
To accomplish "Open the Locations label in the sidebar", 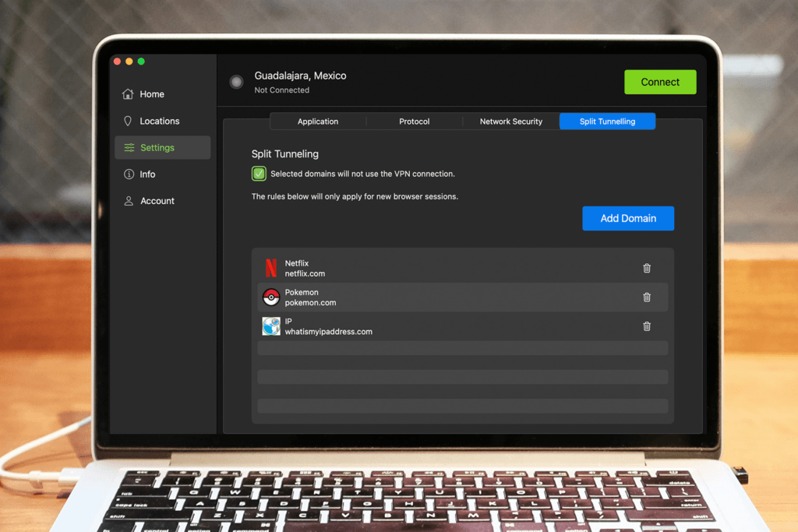I will point(160,121).
